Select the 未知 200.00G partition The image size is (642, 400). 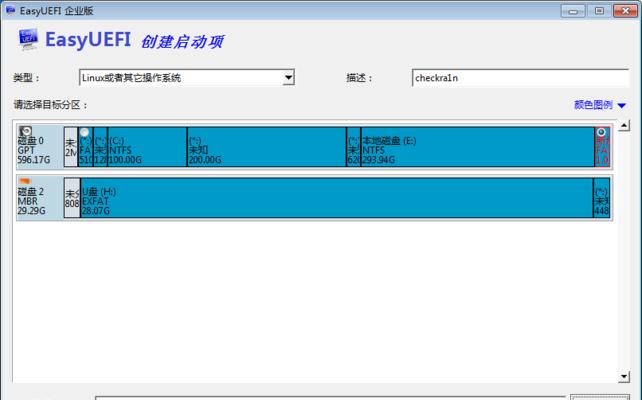pos(267,147)
